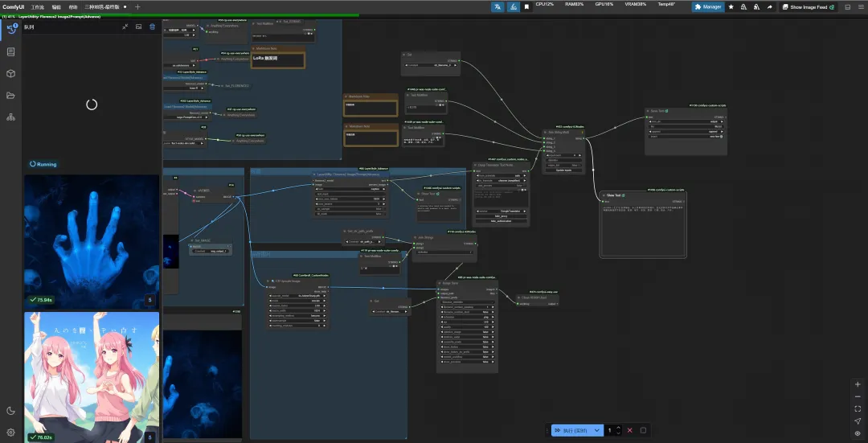Viewport: 868px width, 443px height.
Task: Open the 工作流 workflow menu
Action: [38, 6]
